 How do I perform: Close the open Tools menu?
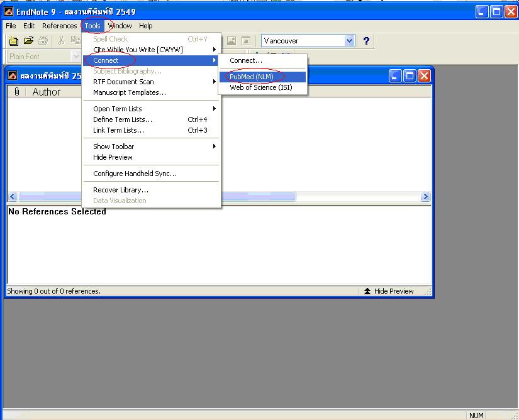click(x=92, y=26)
